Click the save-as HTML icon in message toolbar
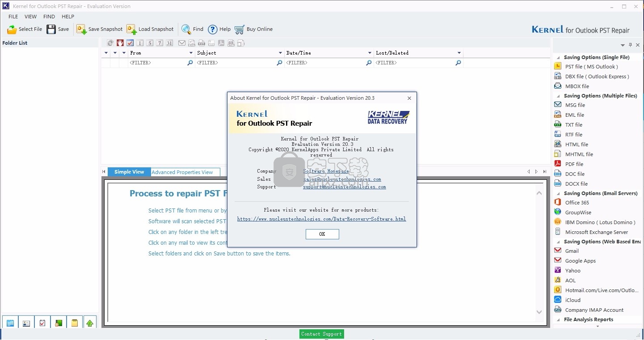Viewport: 644px width, 340px height. click(x=231, y=43)
